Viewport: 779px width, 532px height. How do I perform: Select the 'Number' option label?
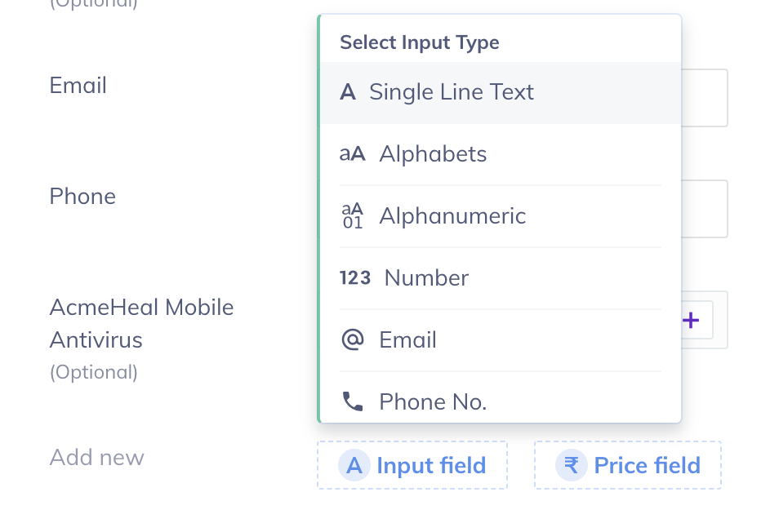click(x=426, y=278)
